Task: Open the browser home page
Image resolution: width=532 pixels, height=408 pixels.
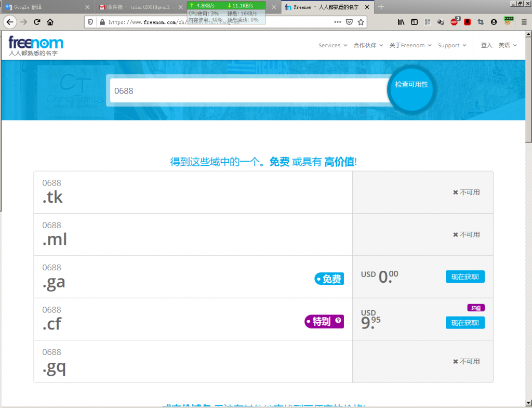Action: click(50, 22)
